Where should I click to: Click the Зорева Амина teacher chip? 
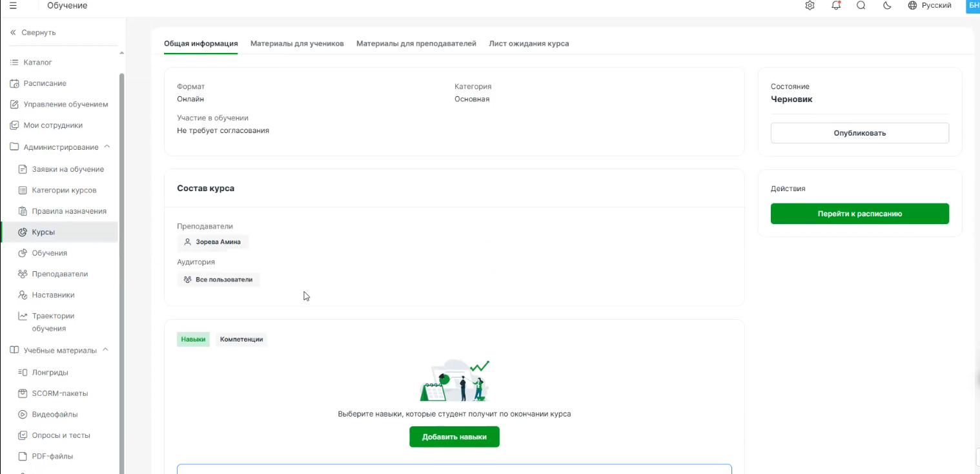(x=212, y=242)
